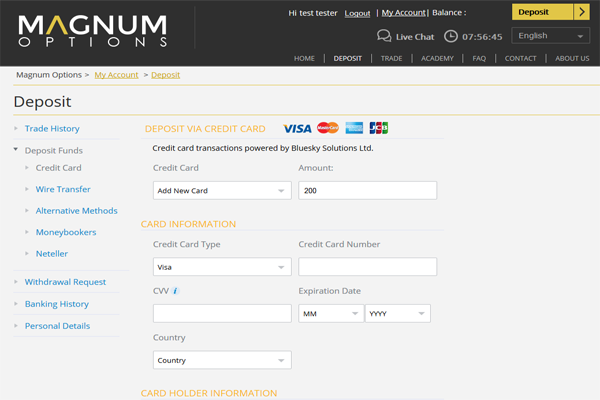The image size is (600, 400).
Task: Open the English language dropdown
Action: click(x=551, y=36)
